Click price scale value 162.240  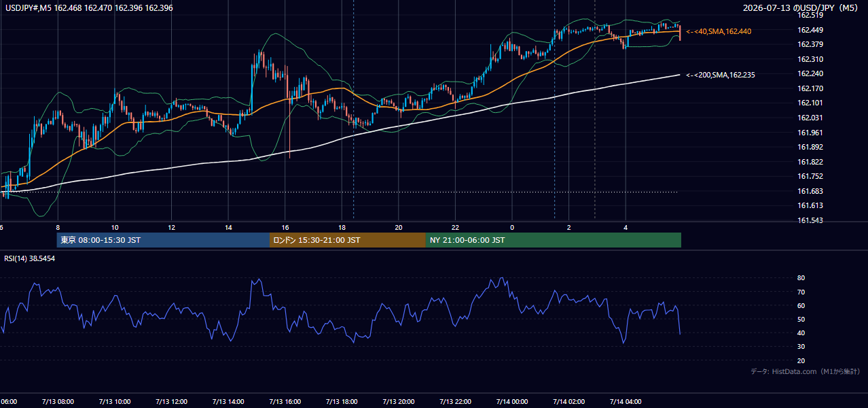tap(810, 73)
